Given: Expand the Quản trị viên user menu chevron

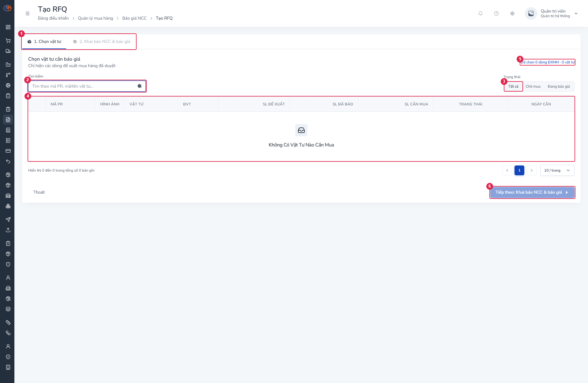Looking at the screenshot, I should (x=576, y=13).
